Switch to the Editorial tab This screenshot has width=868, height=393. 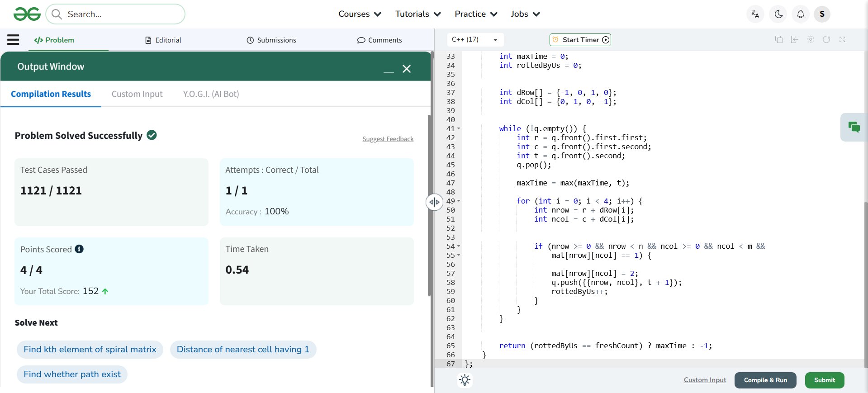[x=163, y=40]
